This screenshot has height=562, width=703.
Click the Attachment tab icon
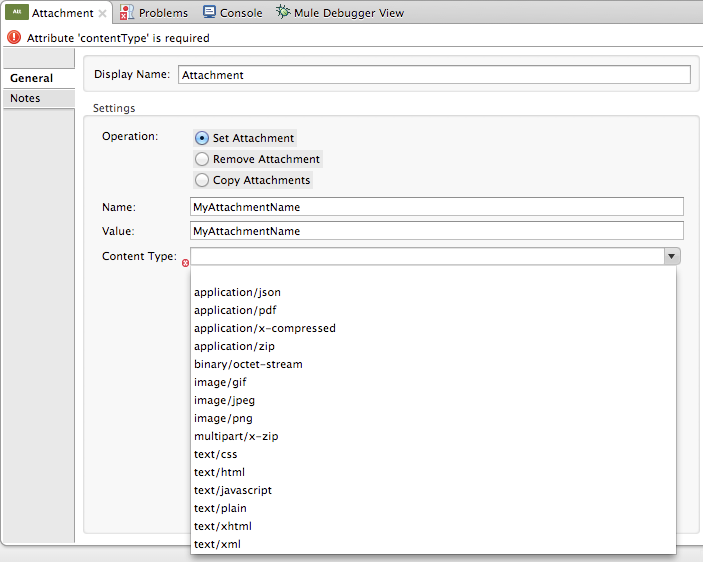tap(17, 13)
